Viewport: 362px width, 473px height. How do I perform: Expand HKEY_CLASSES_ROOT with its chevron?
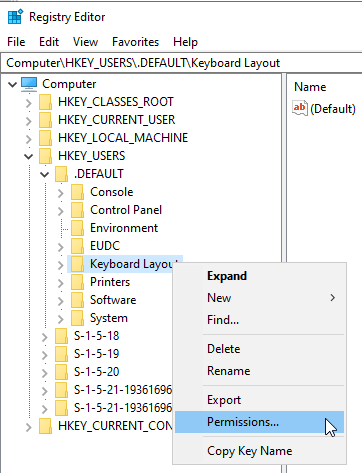[x=29, y=103]
